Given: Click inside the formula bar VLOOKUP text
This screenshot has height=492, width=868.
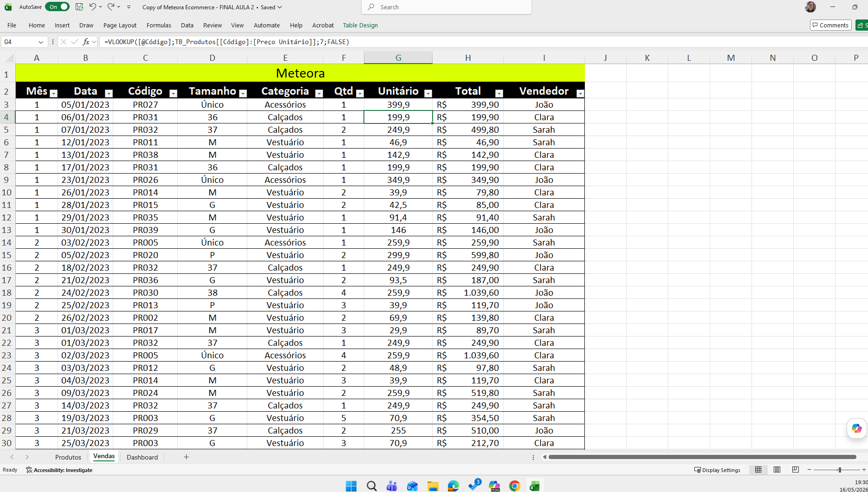Looking at the screenshot, I should pyautogui.click(x=227, y=42).
